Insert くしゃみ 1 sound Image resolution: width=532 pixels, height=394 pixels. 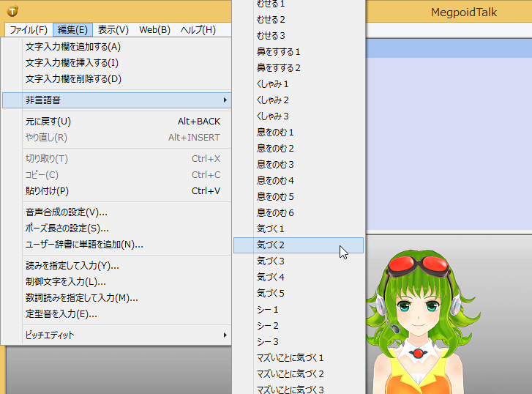[299, 84]
